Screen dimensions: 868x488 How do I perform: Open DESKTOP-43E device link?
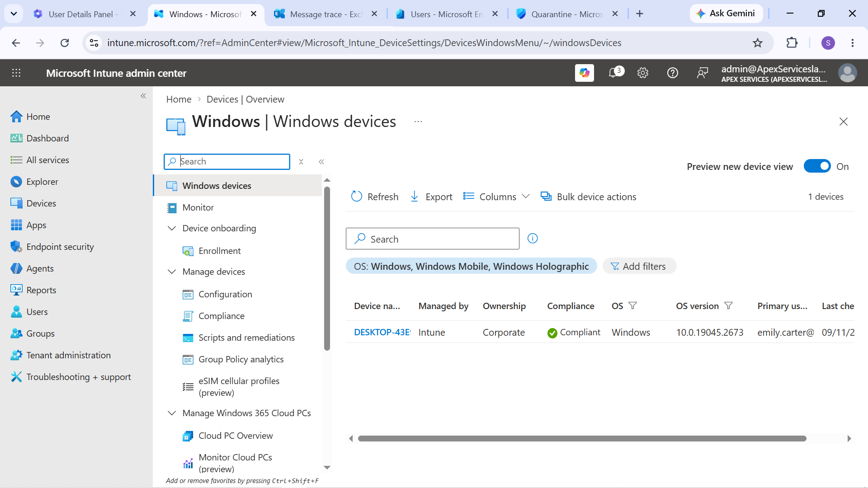click(x=382, y=332)
